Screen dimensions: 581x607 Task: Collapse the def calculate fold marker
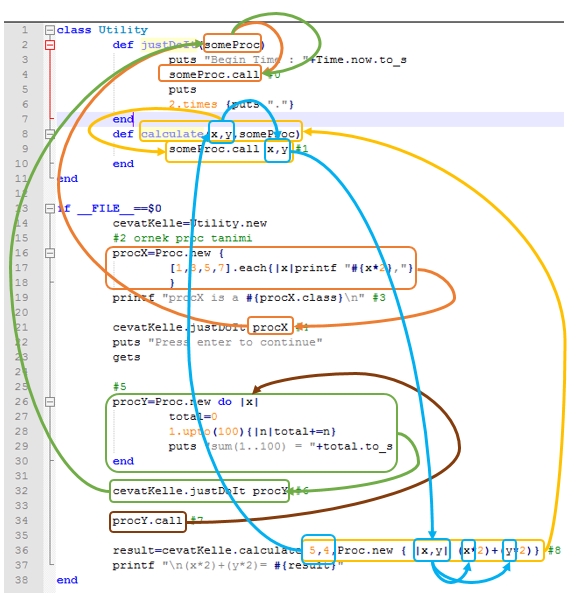point(50,134)
